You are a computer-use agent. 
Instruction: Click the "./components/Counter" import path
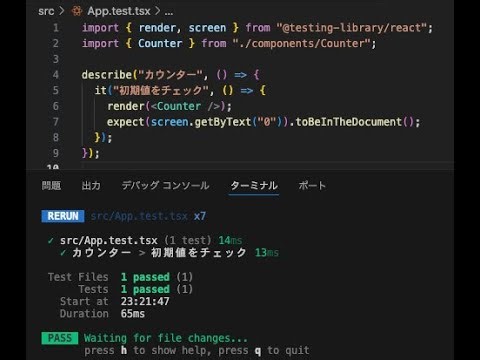point(302,43)
